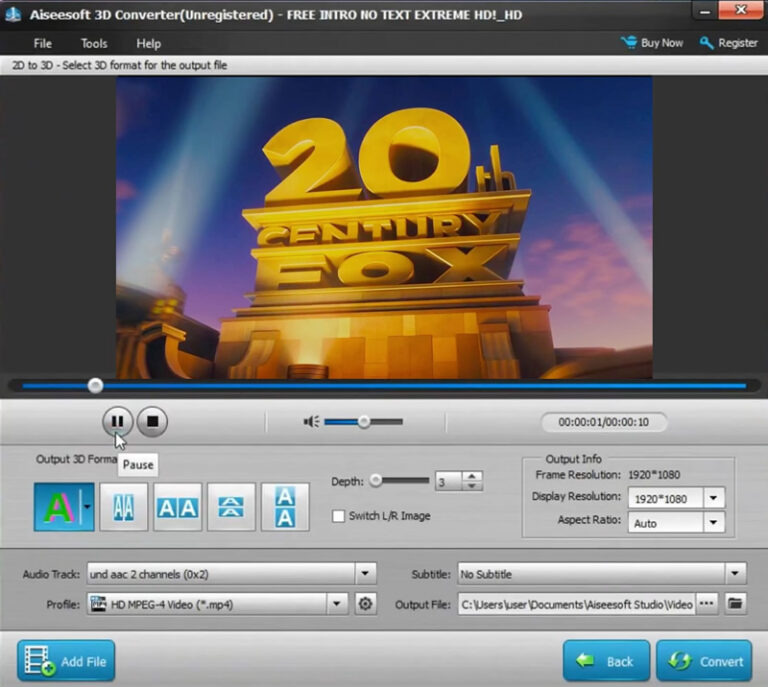Browse output path with the ellipsis button
Image resolution: width=768 pixels, height=687 pixels.
click(x=706, y=604)
